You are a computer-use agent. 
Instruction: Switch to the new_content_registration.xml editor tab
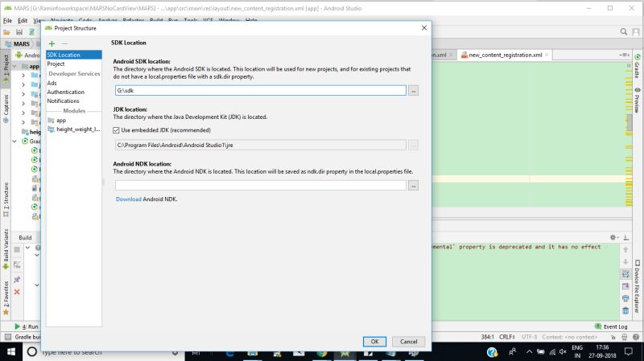[506, 55]
